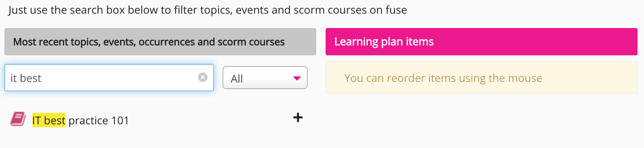Click the word 'mouse' in the yellow notice

tap(527, 78)
